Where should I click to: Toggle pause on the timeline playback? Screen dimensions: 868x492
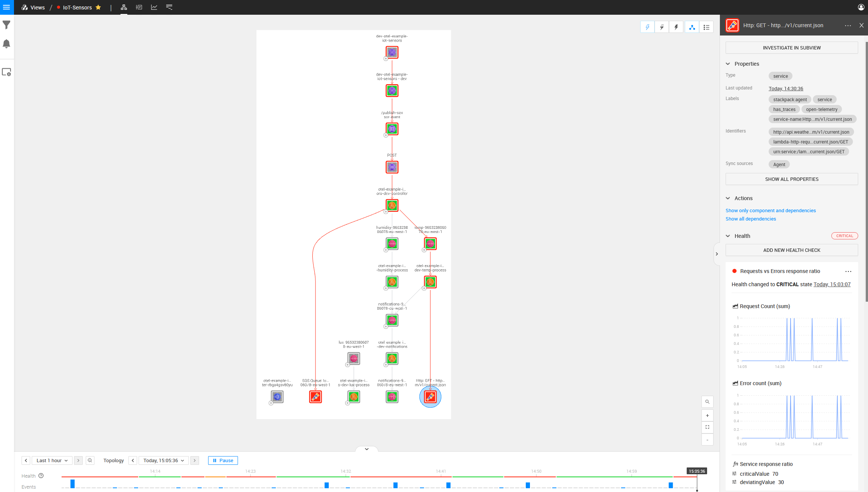[x=222, y=460]
